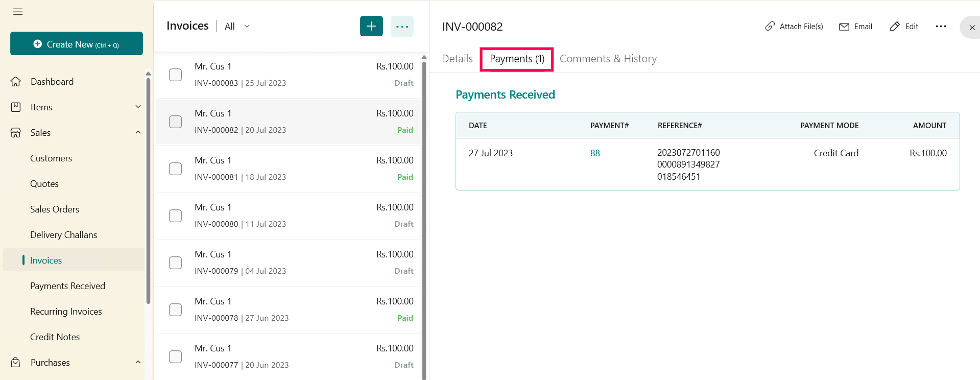Open more options for INV-000082
Screen dimensions: 980x380
[x=941, y=27]
